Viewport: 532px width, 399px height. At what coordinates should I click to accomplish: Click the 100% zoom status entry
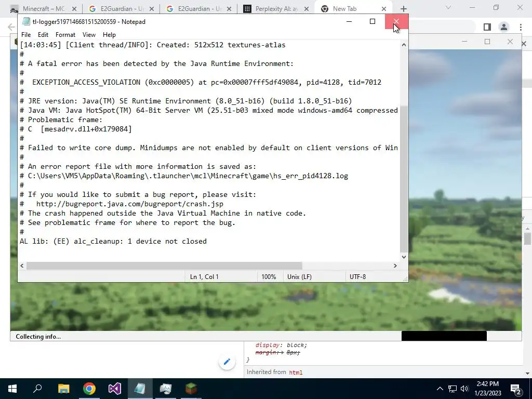point(269,277)
